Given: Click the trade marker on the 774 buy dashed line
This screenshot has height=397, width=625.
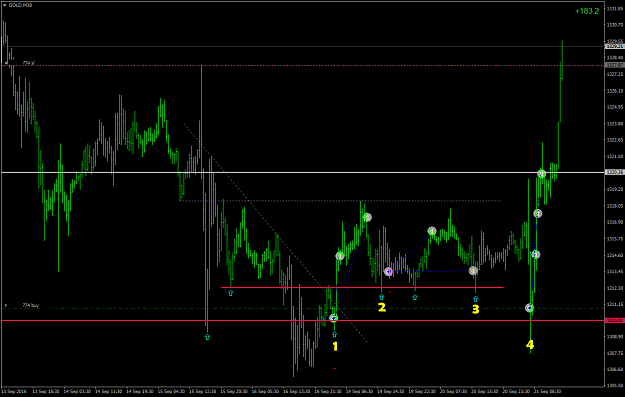Looking at the screenshot, I should coord(529,308).
